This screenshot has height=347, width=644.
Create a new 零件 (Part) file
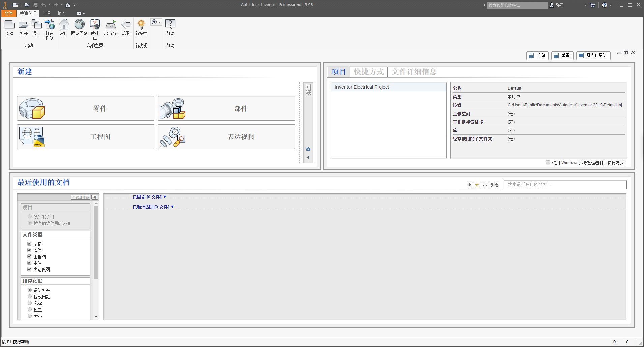pyautogui.click(x=86, y=108)
